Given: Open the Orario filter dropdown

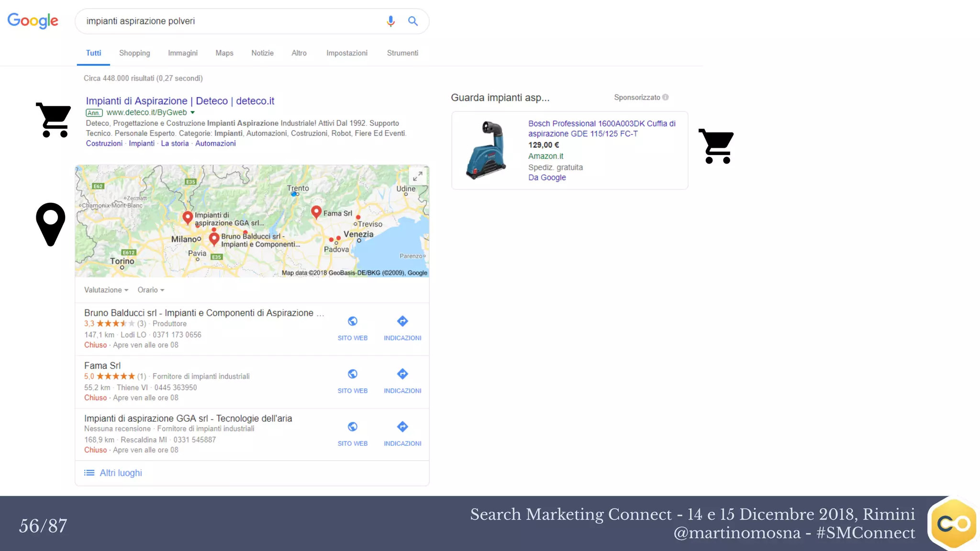Looking at the screenshot, I should point(151,290).
